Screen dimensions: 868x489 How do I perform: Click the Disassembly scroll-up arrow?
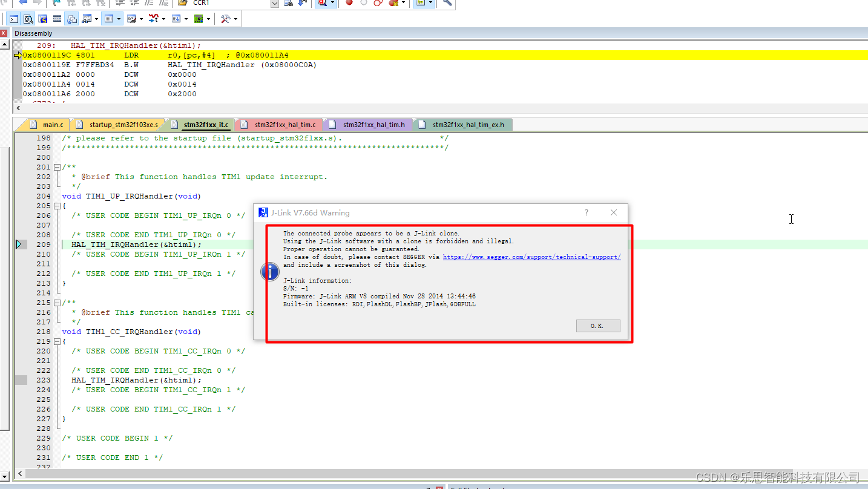click(x=5, y=45)
